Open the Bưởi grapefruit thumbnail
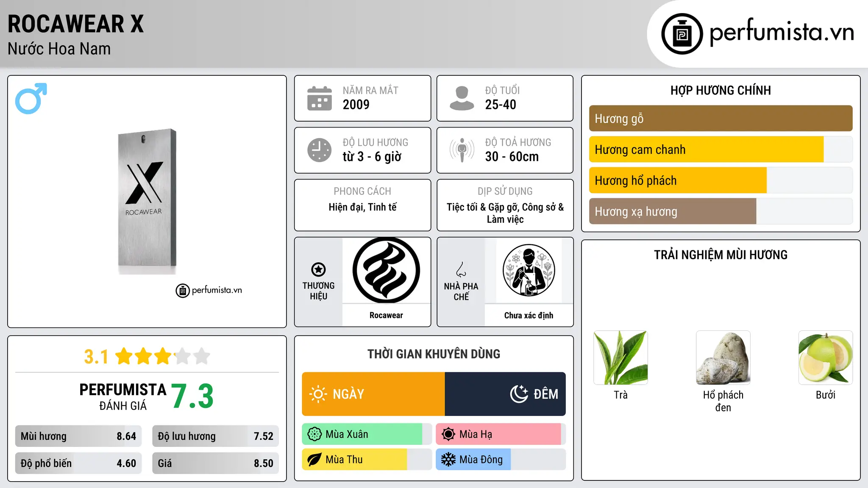This screenshot has width=868, height=488. 826,358
